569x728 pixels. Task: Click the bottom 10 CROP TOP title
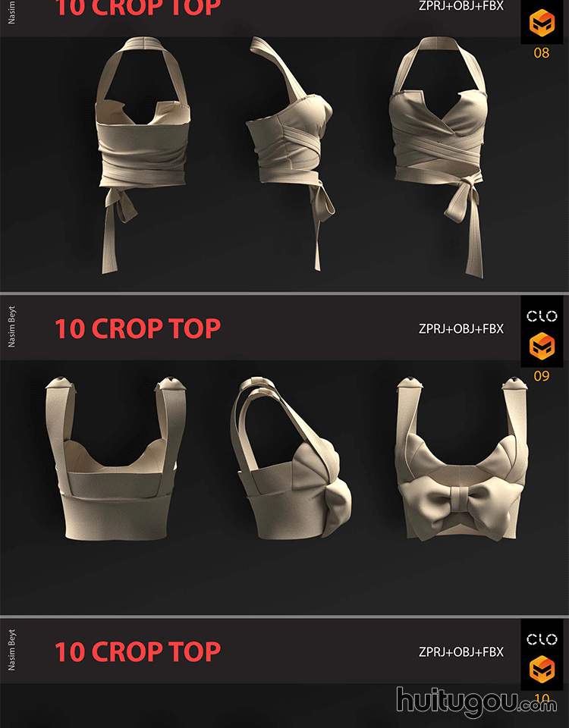(x=137, y=652)
